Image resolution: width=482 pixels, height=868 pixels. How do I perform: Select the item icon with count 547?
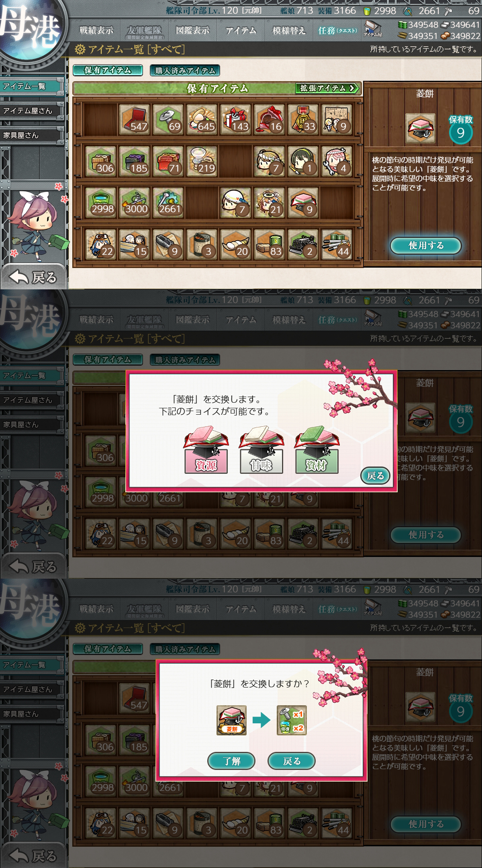tap(135, 119)
